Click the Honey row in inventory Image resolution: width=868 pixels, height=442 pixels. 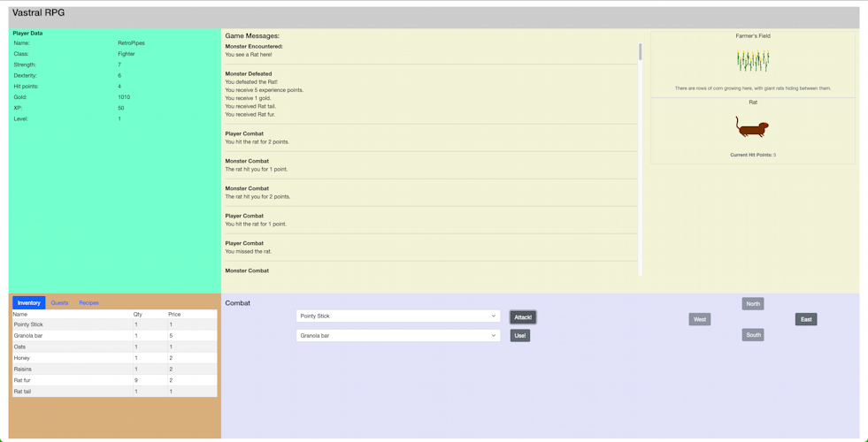click(x=114, y=358)
